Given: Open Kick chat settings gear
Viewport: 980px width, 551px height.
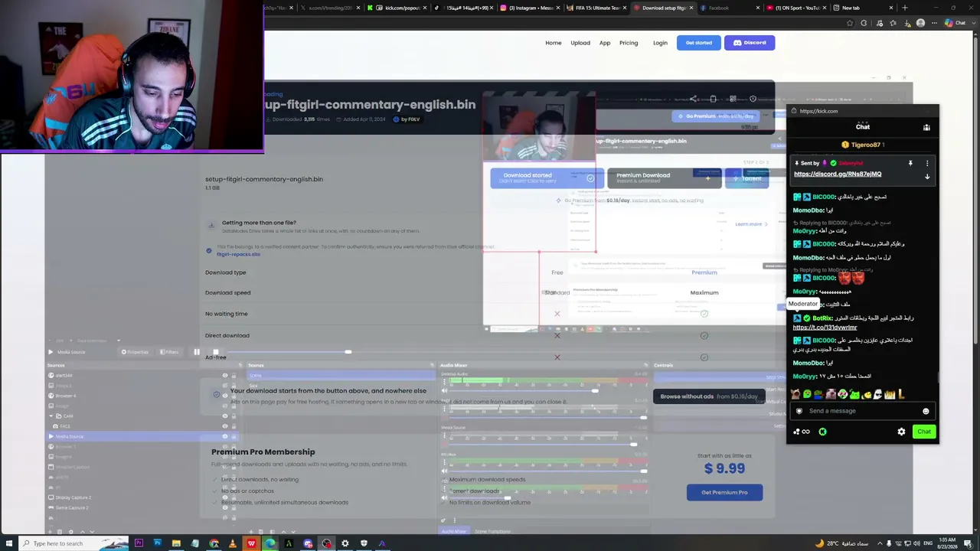Looking at the screenshot, I should [x=901, y=432].
